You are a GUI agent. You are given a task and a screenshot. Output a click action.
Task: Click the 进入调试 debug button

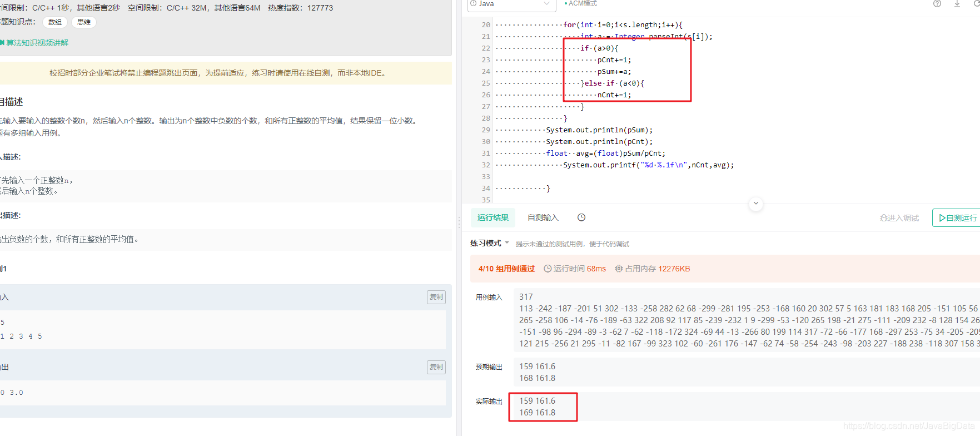(x=899, y=218)
